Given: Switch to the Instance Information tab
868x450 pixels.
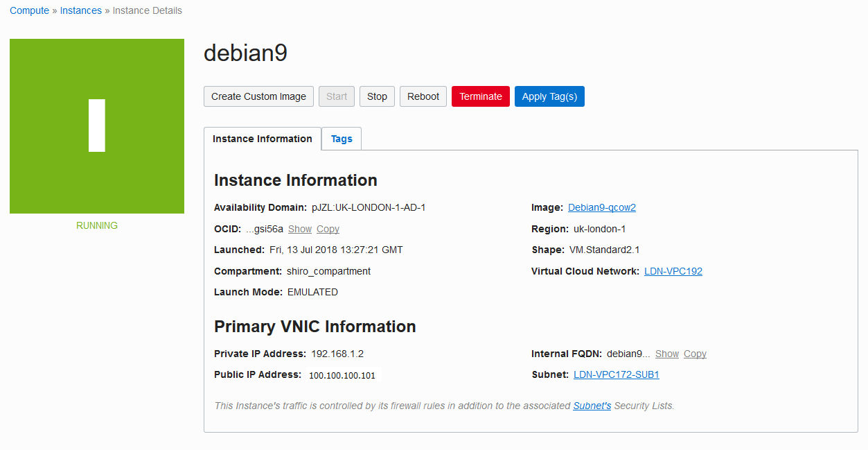Looking at the screenshot, I should pos(263,139).
